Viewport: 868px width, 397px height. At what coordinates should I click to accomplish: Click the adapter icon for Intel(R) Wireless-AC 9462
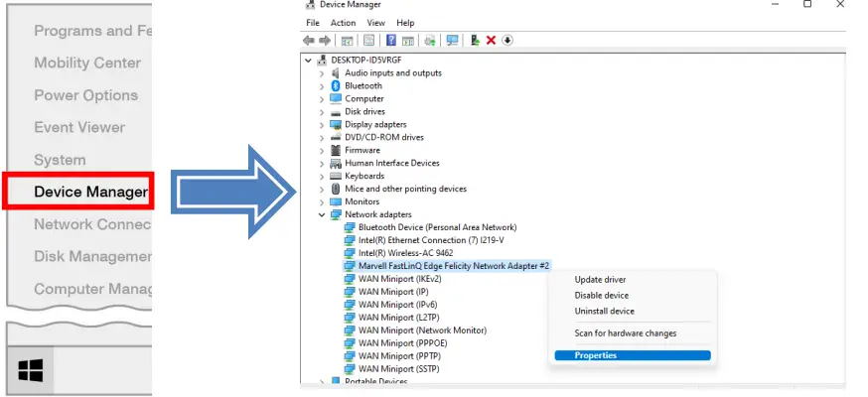[349, 253]
